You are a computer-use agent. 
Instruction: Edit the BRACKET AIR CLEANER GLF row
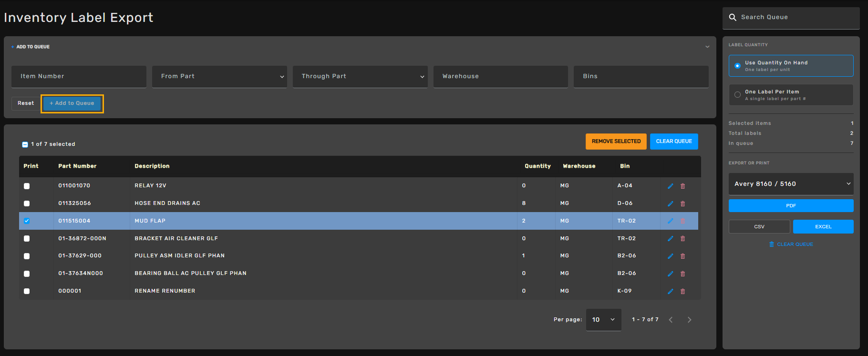click(670, 238)
